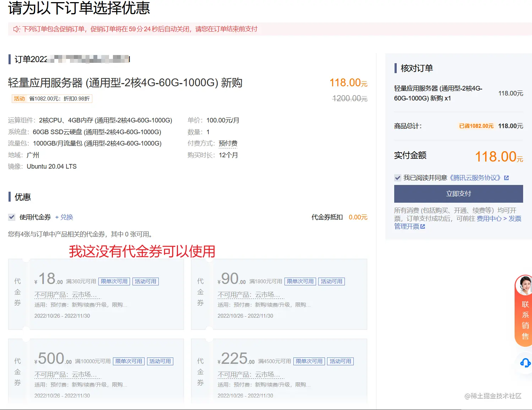Click the orange 活动 badge under the order title
Screen dimensions: 532x410
coord(19,98)
